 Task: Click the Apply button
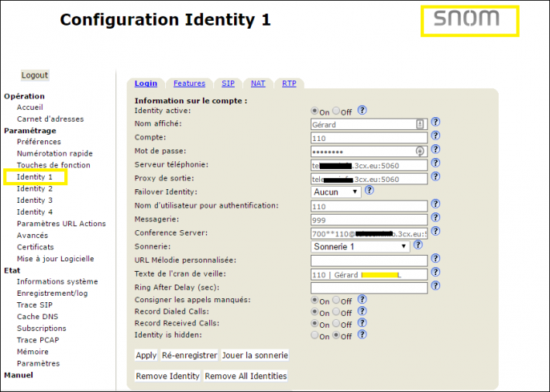click(x=146, y=355)
